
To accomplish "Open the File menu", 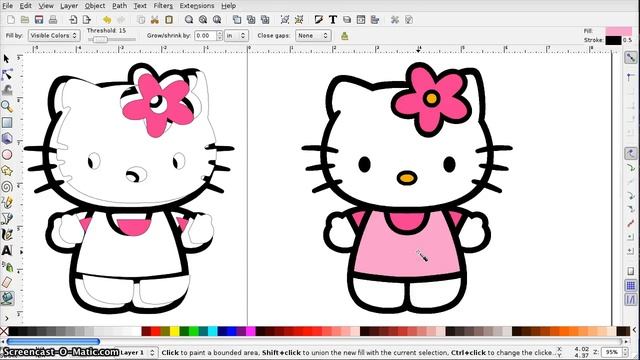I will point(7,6).
